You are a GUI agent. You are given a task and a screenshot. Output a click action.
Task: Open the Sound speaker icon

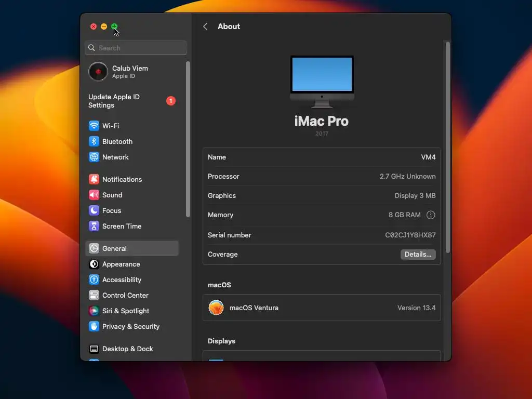point(94,195)
